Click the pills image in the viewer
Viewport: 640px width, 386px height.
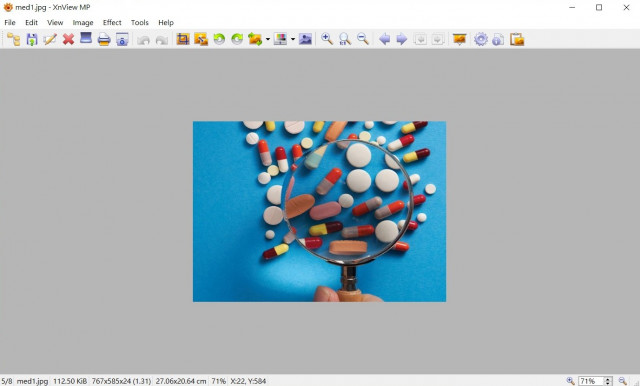[x=319, y=211]
